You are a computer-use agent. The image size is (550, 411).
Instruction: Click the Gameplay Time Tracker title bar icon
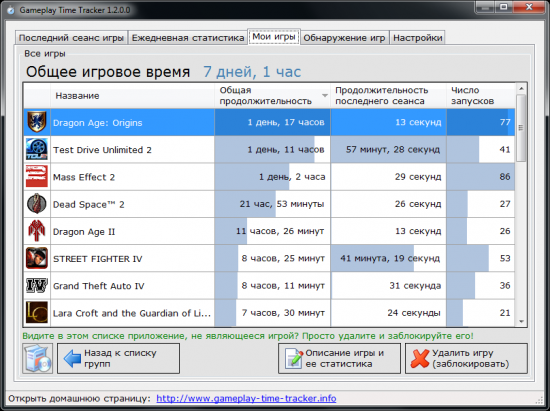point(11,10)
